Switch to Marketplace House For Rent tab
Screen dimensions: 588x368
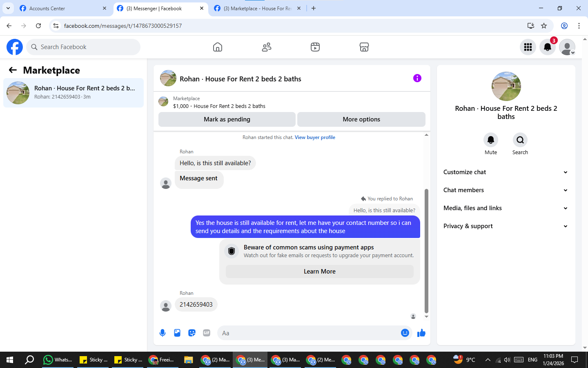pos(258,8)
